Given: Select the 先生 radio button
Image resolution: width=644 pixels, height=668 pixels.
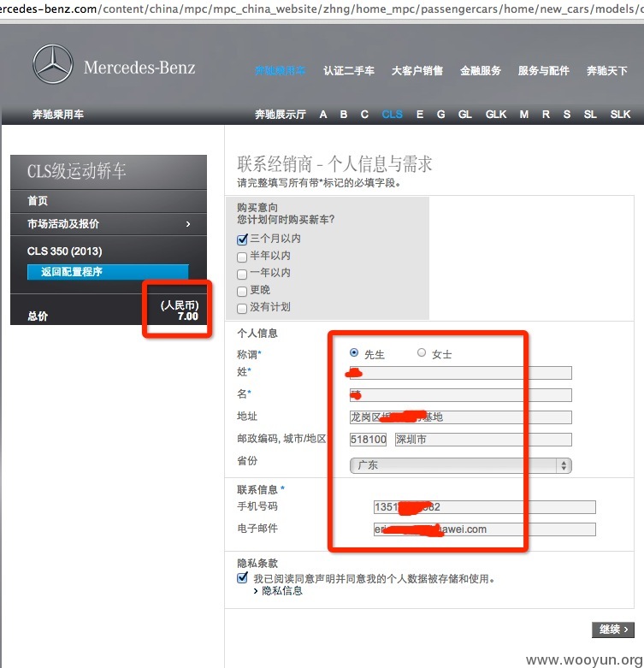Looking at the screenshot, I should point(354,352).
